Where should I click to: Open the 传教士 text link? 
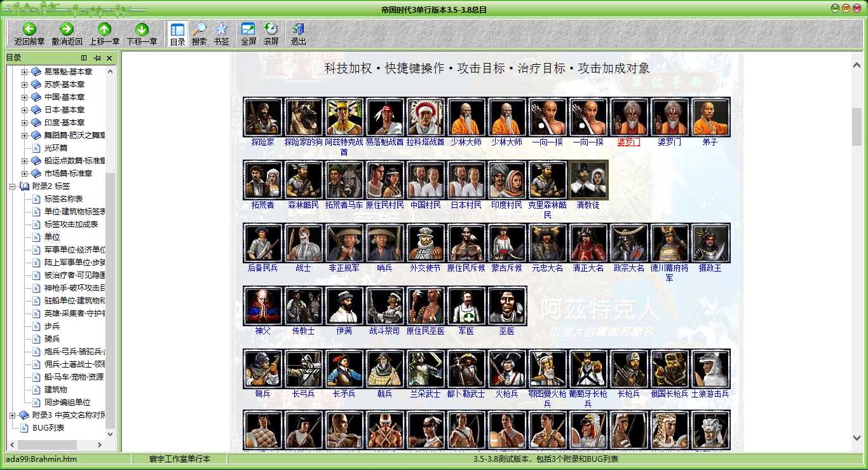[304, 331]
